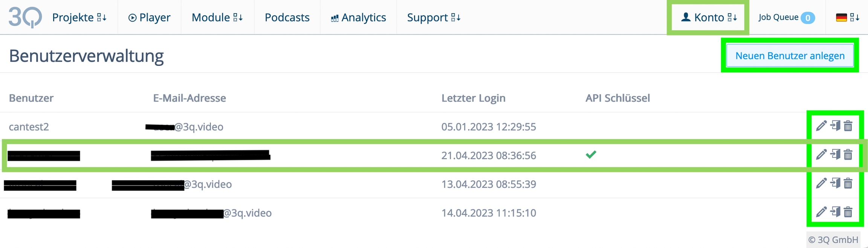Image resolution: width=868 pixels, height=248 pixels.
Task: Open the German flag language selector
Action: tap(847, 17)
